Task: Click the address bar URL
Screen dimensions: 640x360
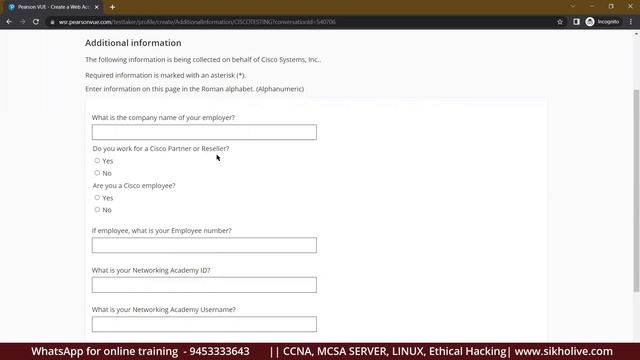Action: (x=197, y=22)
